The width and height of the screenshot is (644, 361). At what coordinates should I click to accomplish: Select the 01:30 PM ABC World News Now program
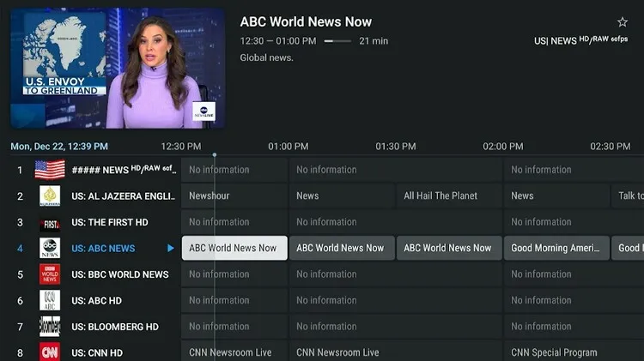click(449, 248)
